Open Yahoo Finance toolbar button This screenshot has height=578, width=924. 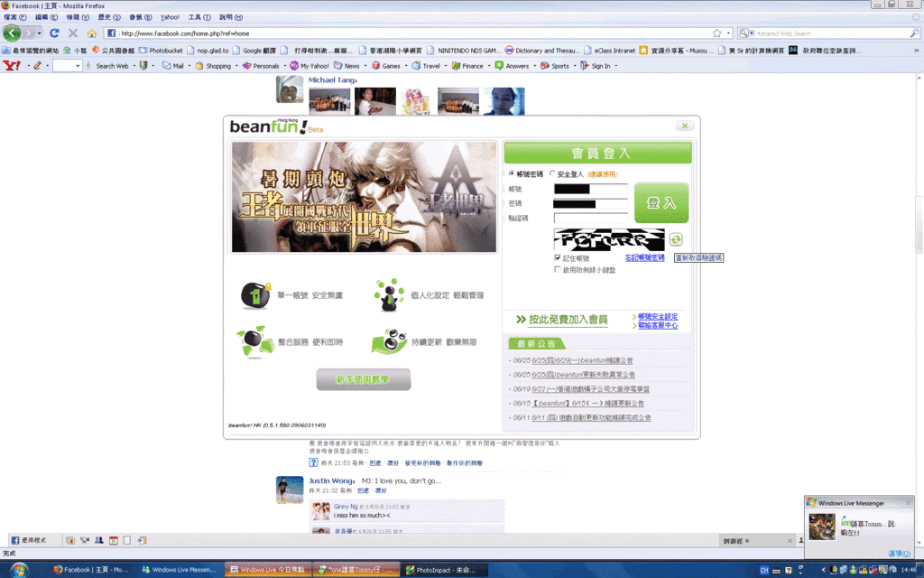tap(467, 66)
